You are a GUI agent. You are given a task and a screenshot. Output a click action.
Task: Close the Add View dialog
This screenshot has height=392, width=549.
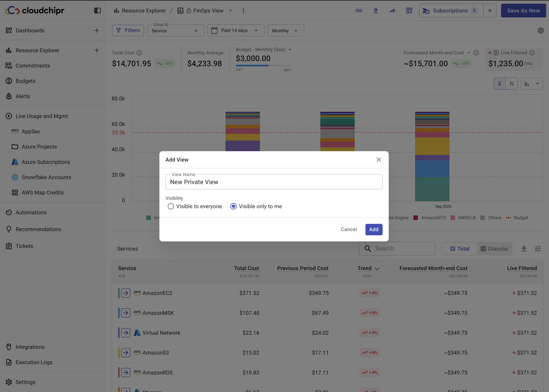coord(379,159)
